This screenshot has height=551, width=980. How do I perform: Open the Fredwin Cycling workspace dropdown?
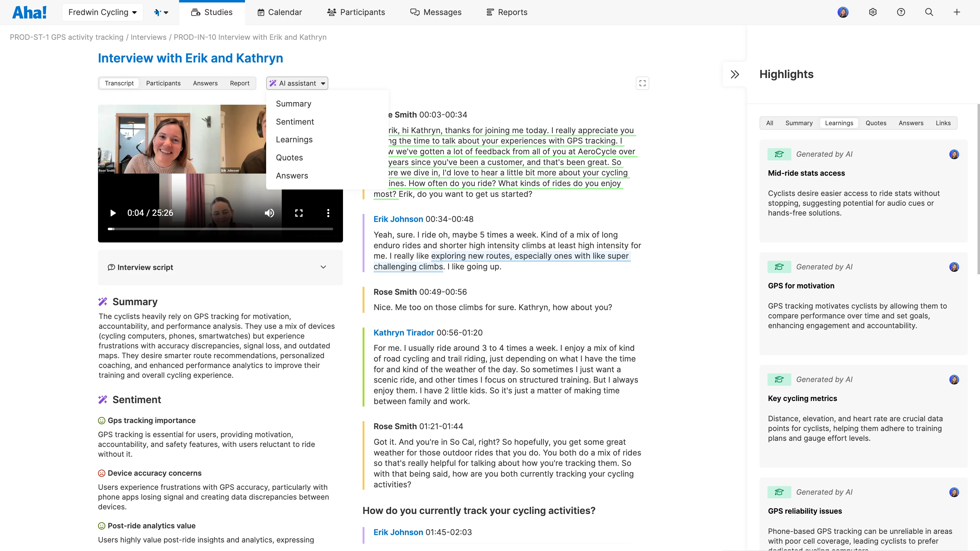point(102,12)
